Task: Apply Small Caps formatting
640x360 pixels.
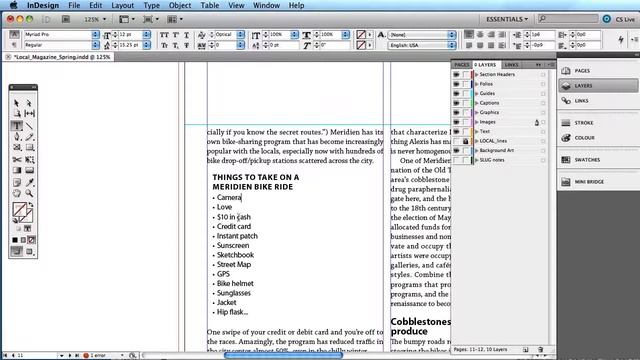Action: (x=164, y=45)
